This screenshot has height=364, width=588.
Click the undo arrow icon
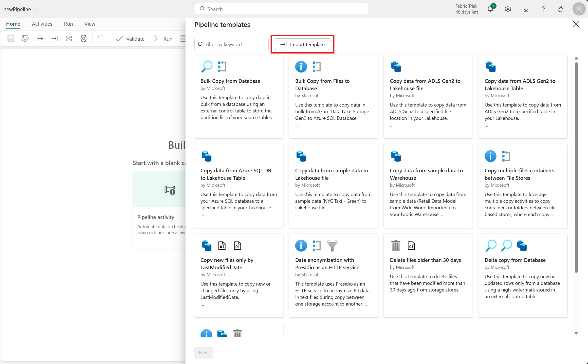(x=101, y=38)
